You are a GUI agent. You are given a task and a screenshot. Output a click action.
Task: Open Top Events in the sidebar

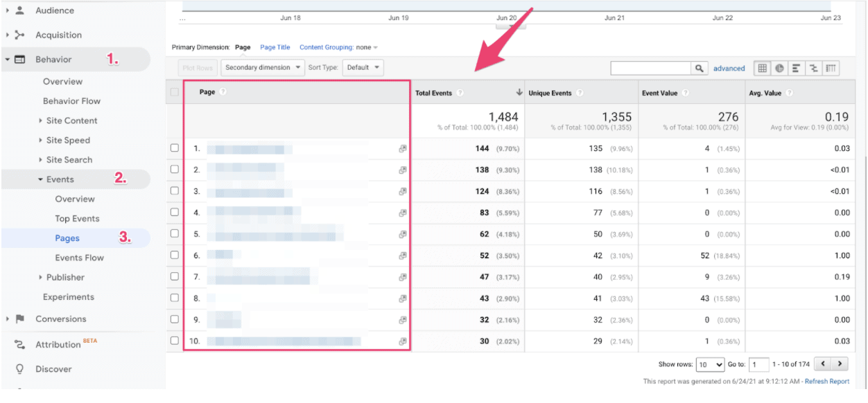pos(77,219)
